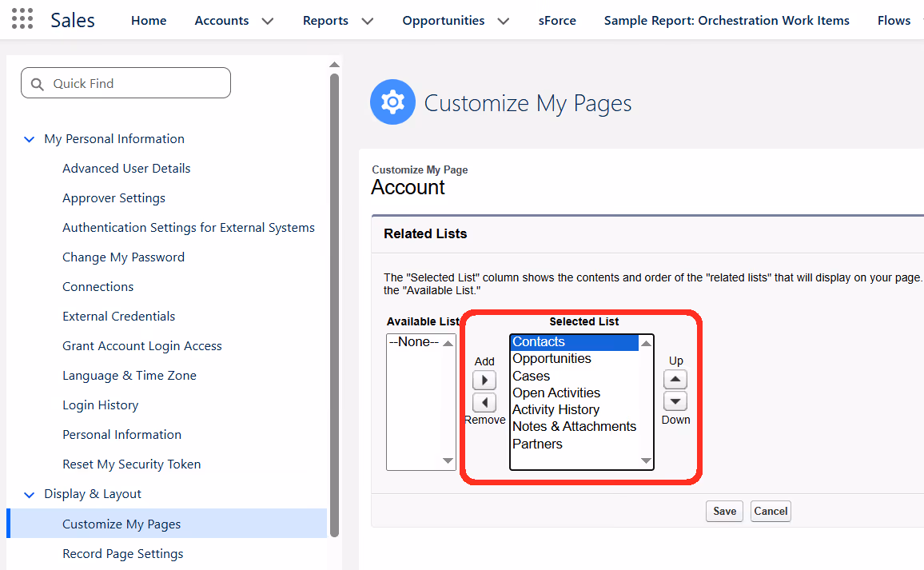Open Reset My Security Token
This screenshot has height=570, width=924.
(131, 464)
